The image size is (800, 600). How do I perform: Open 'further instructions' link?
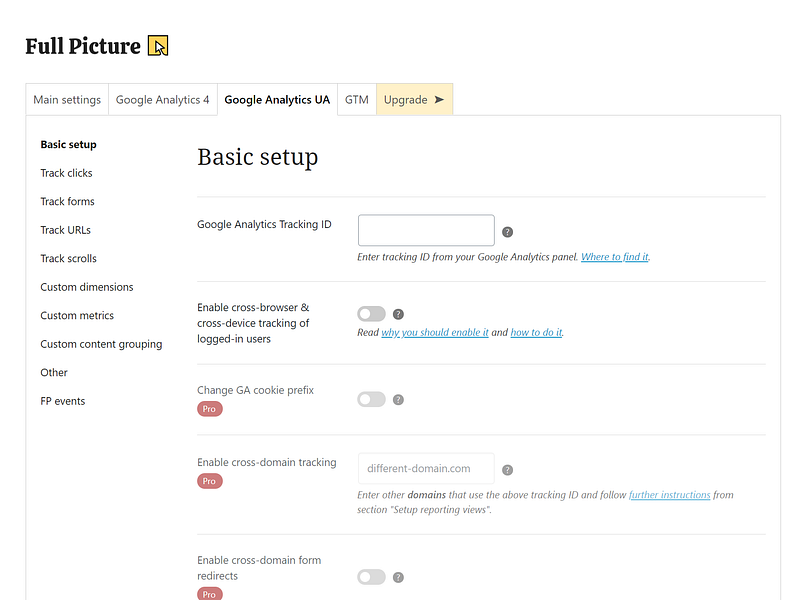(669, 495)
